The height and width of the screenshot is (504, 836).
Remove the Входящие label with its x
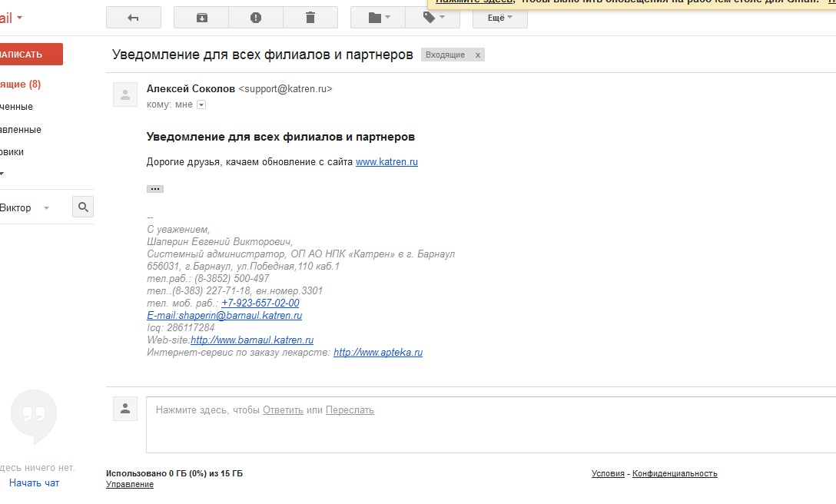coord(478,55)
